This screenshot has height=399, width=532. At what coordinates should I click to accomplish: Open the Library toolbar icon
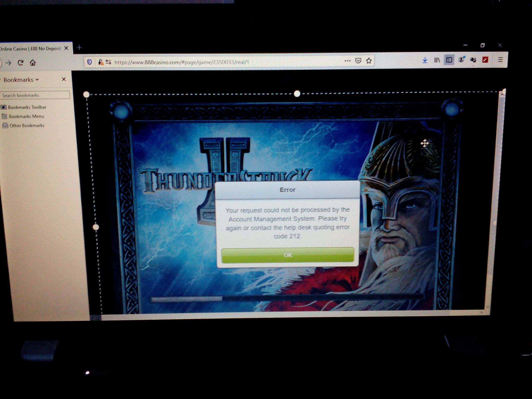click(x=437, y=60)
